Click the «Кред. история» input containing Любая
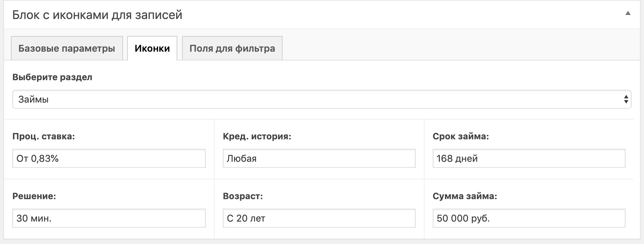Screen dimensions: 644x244 319,158
